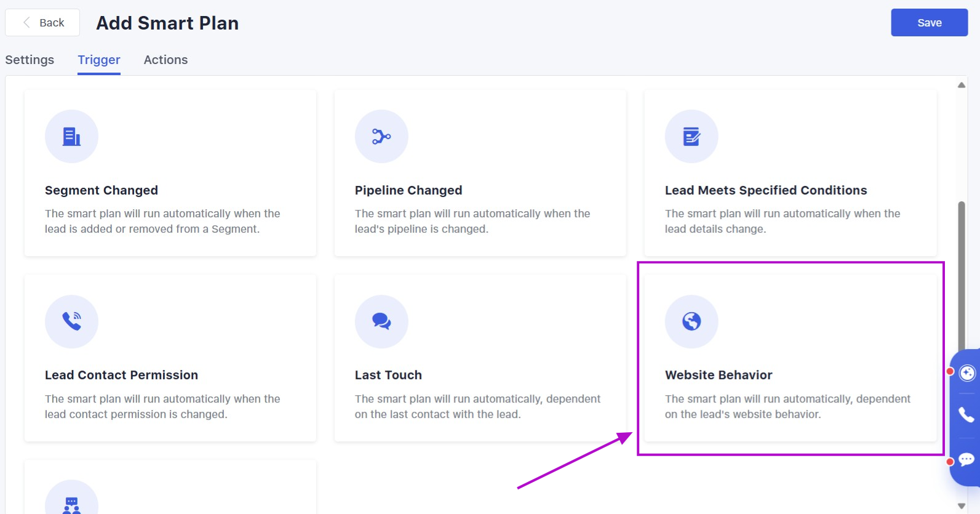Select the Last Touch chat bubbles icon
The image size is (980, 514).
click(x=381, y=321)
